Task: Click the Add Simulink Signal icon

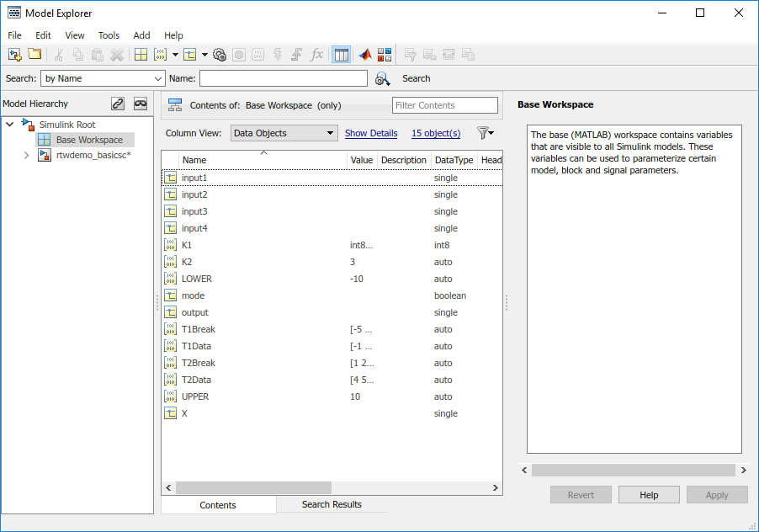Action: click(x=189, y=55)
